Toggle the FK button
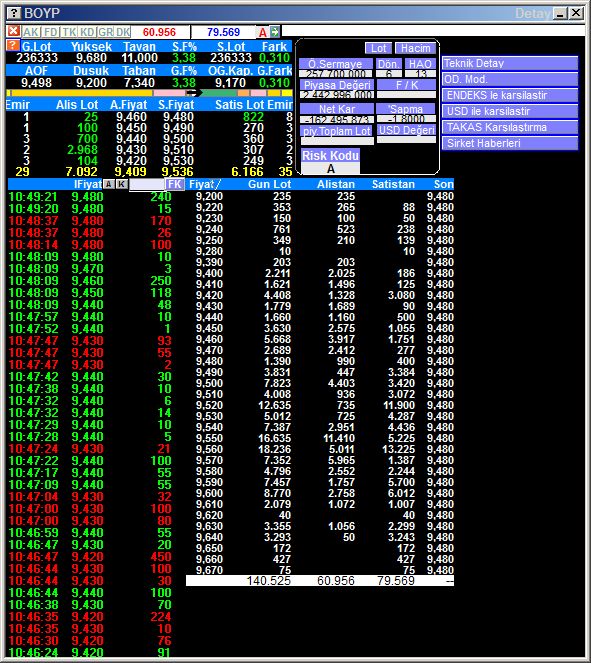Image resolution: width=591 pixels, height=663 pixels. coord(175,184)
